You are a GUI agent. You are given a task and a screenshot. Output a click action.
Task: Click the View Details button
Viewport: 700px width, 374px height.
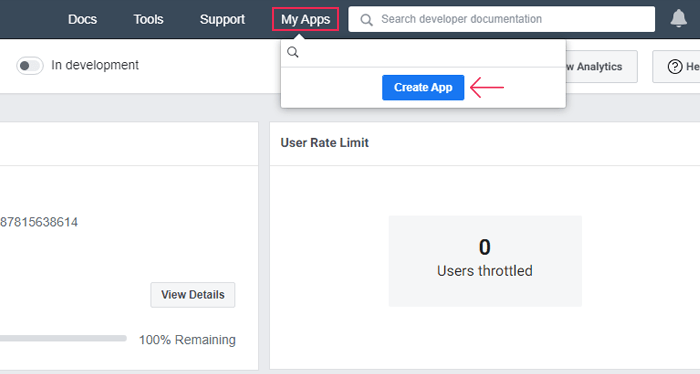(193, 295)
